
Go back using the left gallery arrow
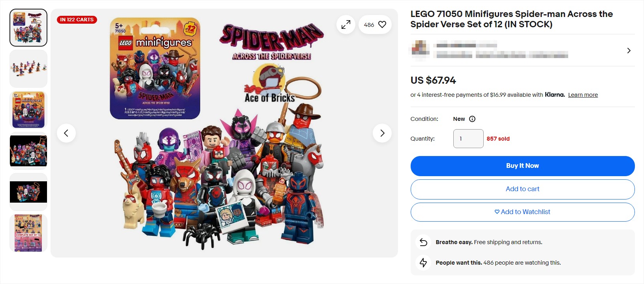point(66,133)
